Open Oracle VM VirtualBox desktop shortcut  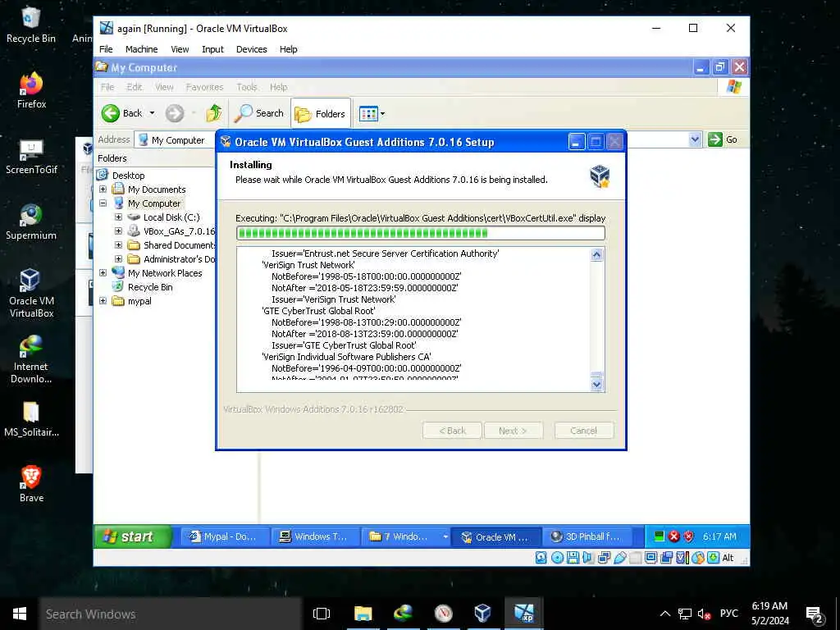[x=31, y=294]
